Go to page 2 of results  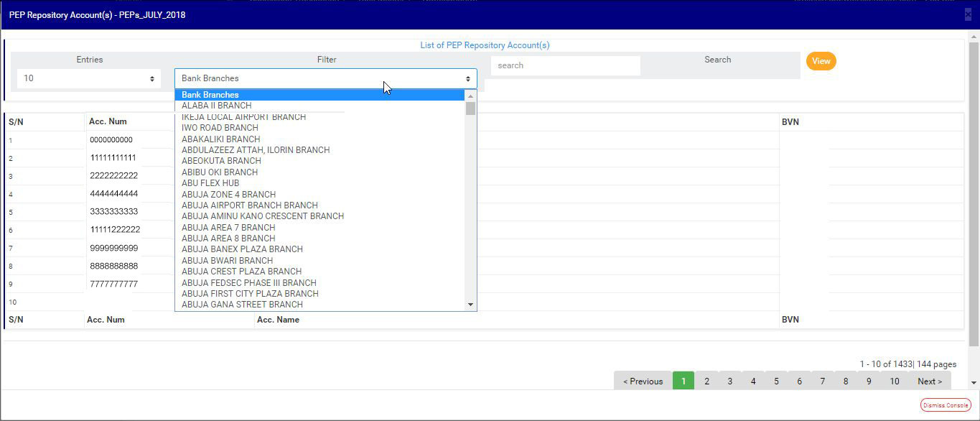(706, 381)
